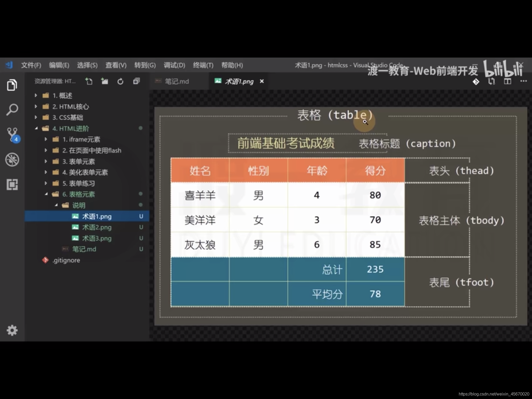Screen dimensions: 532x399
Task: Open 术语3.png file in explorer
Action: pos(87,238)
